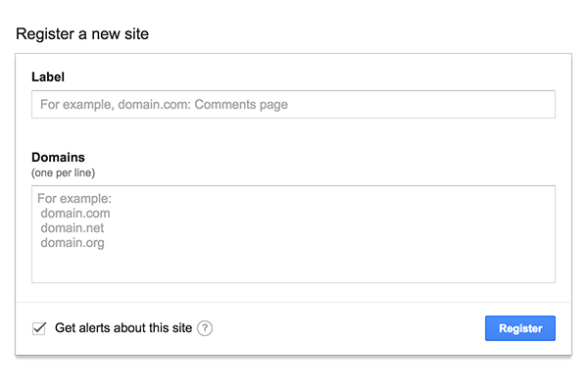Click the "domain.com" placeholder line in Domains
Image resolution: width=588 pixels, height=392 pixels.
(75, 214)
